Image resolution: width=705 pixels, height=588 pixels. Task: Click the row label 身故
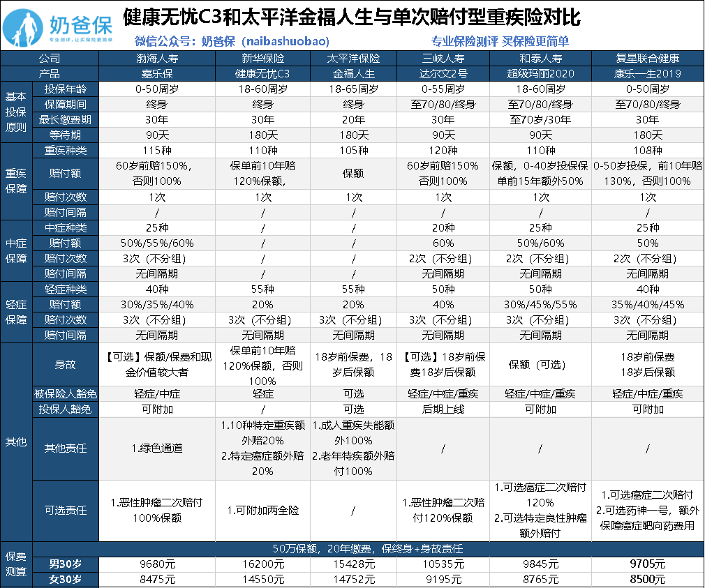pos(65,364)
